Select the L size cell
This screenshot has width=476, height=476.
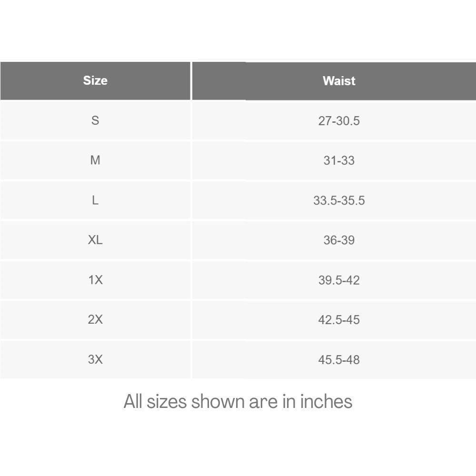point(95,200)
